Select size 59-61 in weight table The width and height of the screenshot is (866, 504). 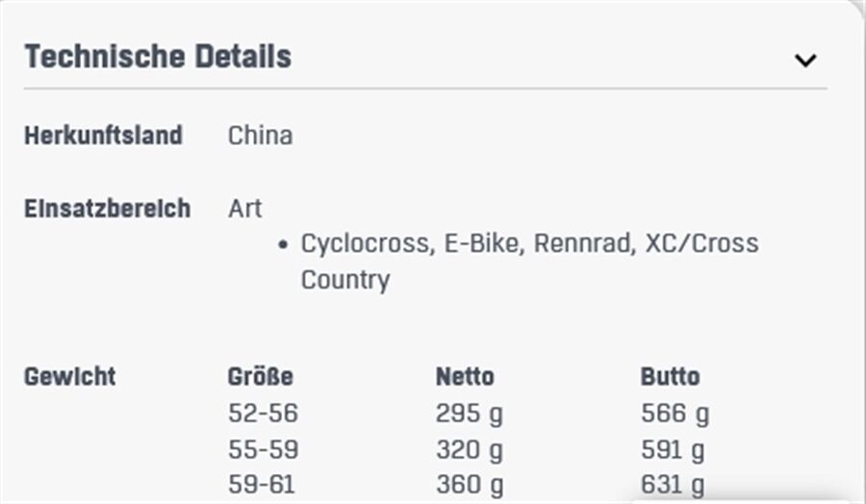tap(263, 484)
